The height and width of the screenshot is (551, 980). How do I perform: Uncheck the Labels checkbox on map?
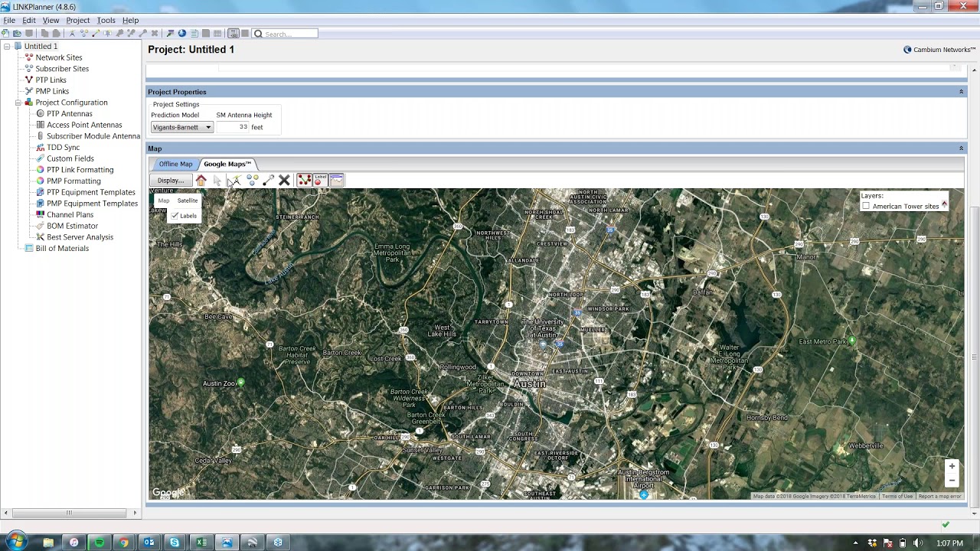(175, 216)
